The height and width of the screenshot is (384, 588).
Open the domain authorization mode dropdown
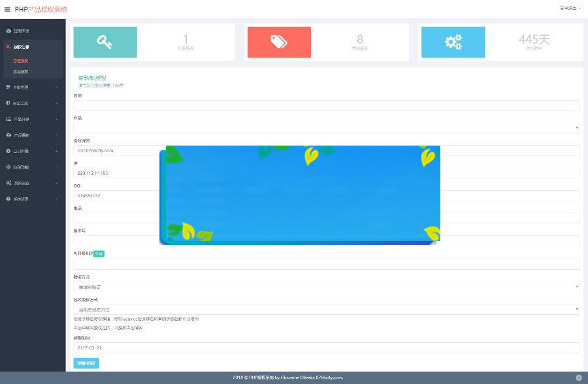pyautogui.click(x=326, y=309)
